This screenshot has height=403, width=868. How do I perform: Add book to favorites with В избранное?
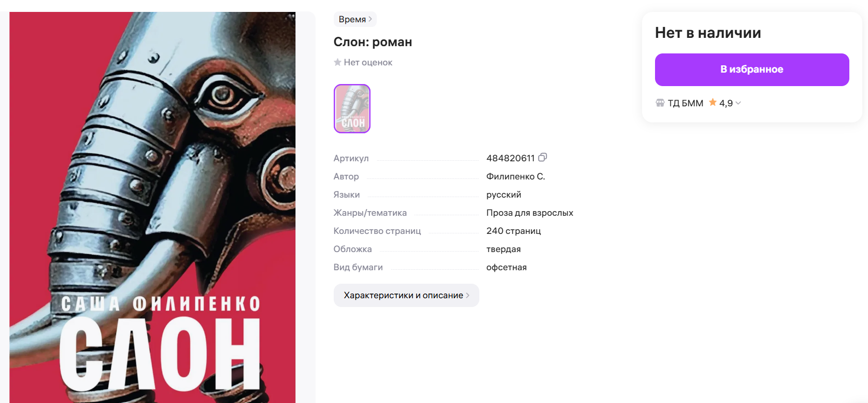[752, 70]
